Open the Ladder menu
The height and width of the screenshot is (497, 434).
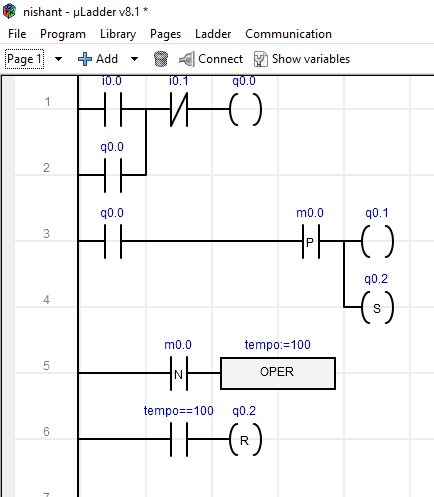coord(213,34)
